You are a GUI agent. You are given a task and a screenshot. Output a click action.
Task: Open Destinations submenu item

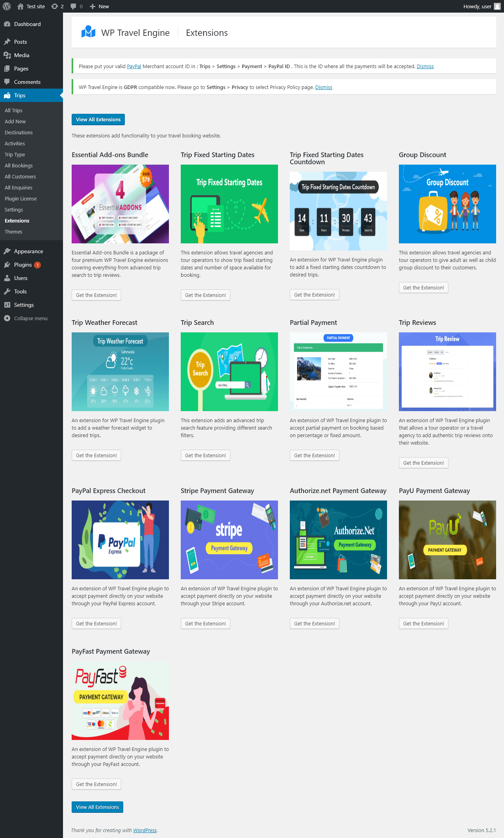pos(19,133)
